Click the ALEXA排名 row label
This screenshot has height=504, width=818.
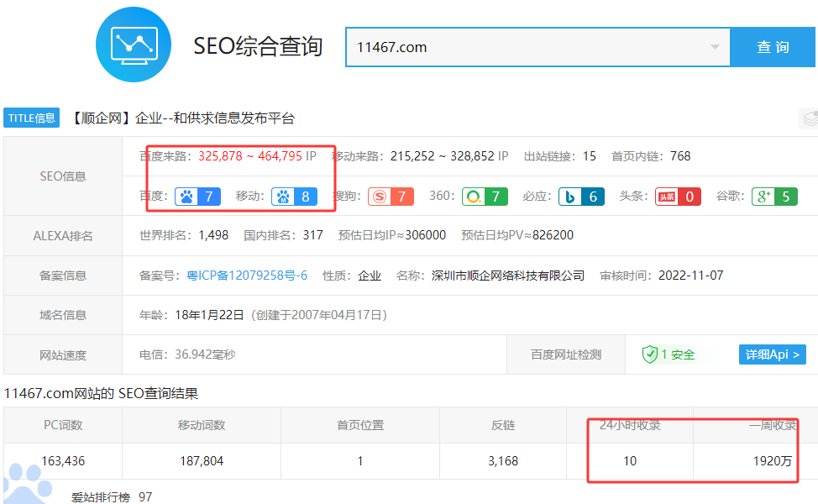click(63, 236)
